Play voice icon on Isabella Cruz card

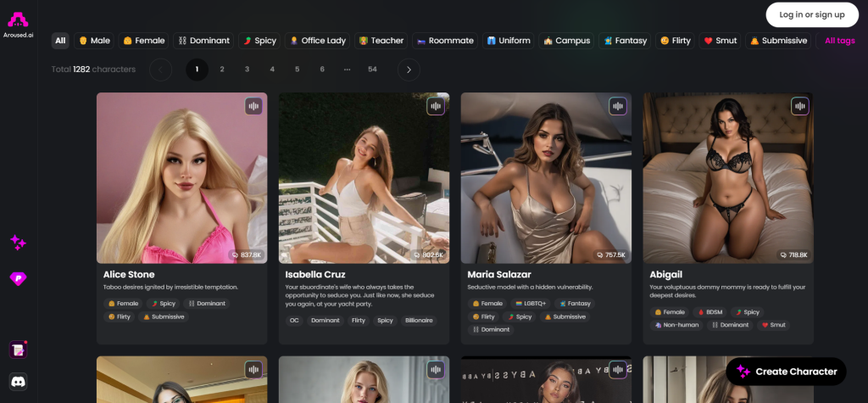tap(436, 106)
